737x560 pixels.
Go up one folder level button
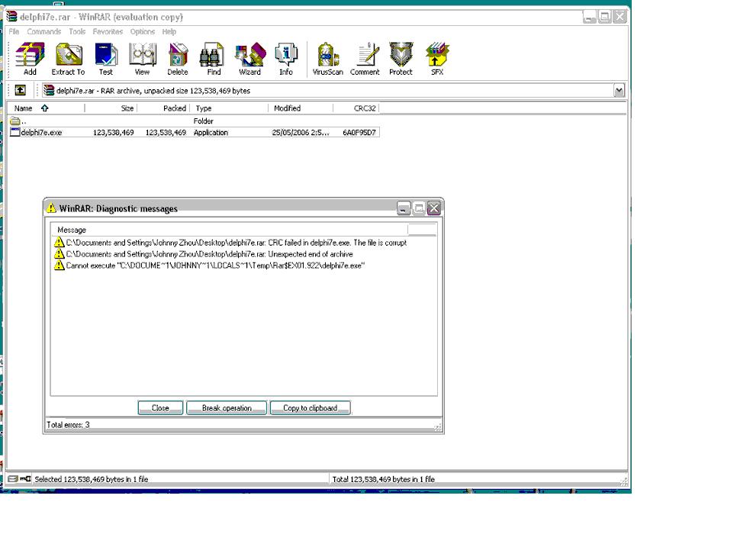coord(20,90)
